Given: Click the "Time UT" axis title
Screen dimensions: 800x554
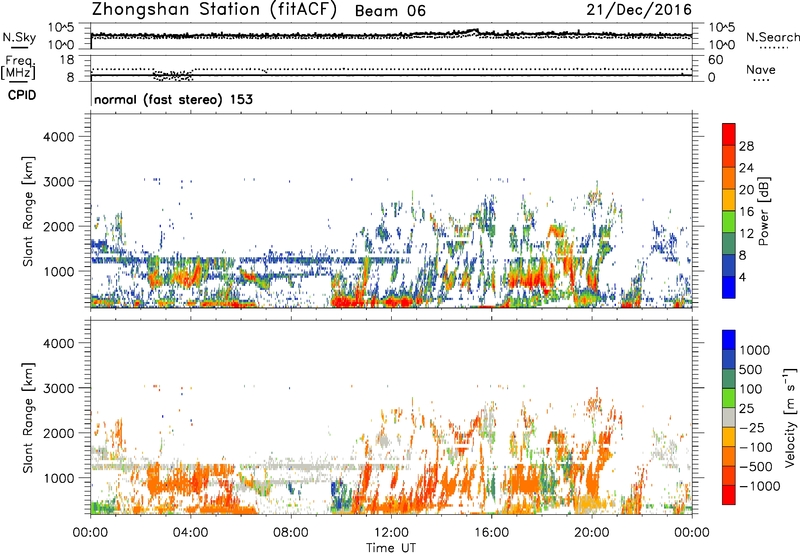Looking at the screenshot, I should coord(391,548).
